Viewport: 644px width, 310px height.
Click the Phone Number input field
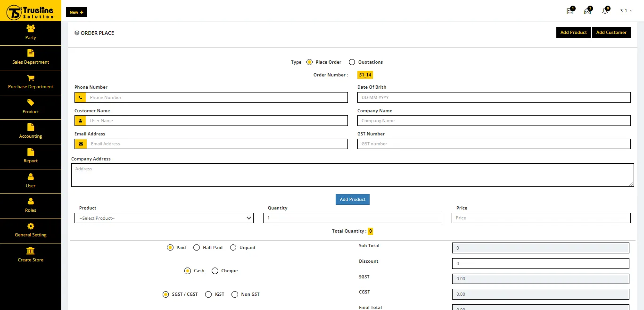pos(217,98)
